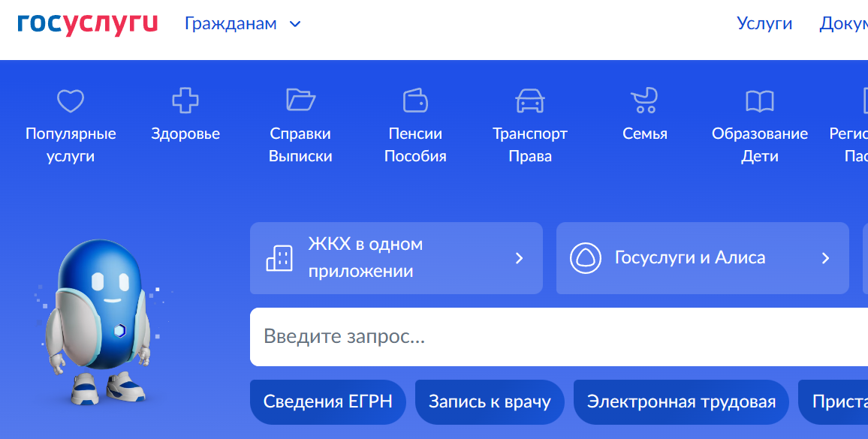868x439 pixels.
Task: Click the Электронная трудовая shortcut
Action: coord(681,401)
